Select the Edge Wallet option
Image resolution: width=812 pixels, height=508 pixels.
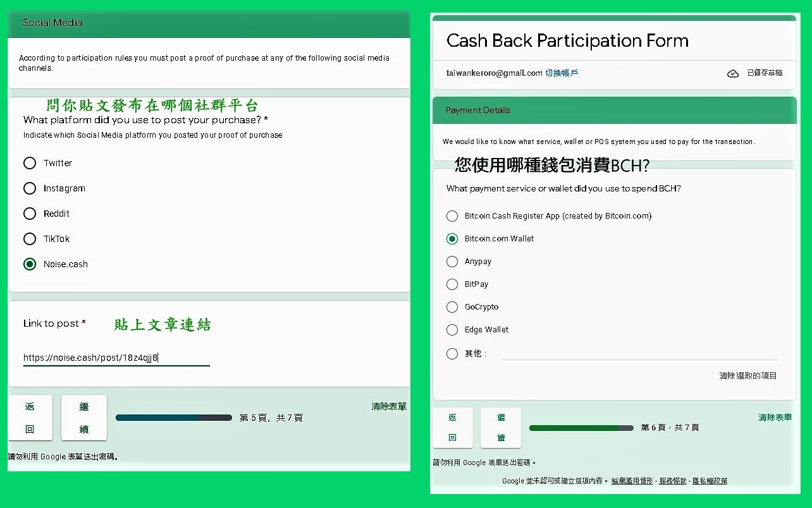tap(452, 330)
